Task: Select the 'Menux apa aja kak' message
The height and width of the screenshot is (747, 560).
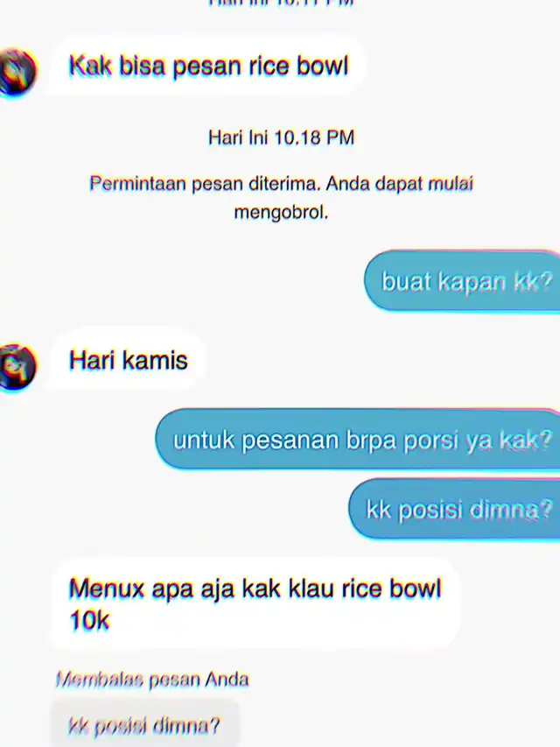Action: [255, 604]
